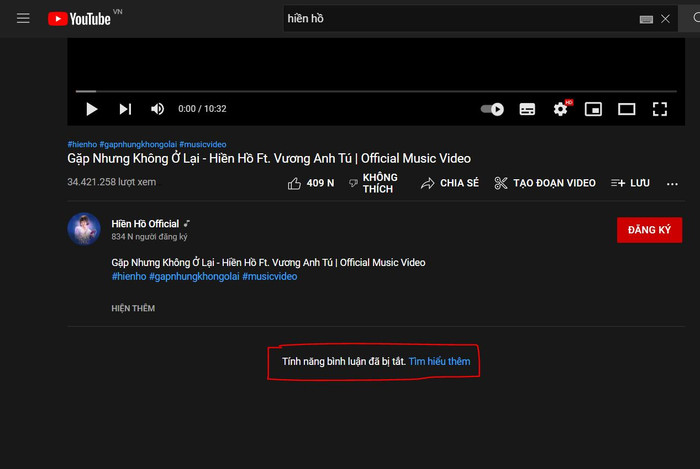Enter full screen mode
Screen dimensions: 700x469
pos(659,109)
